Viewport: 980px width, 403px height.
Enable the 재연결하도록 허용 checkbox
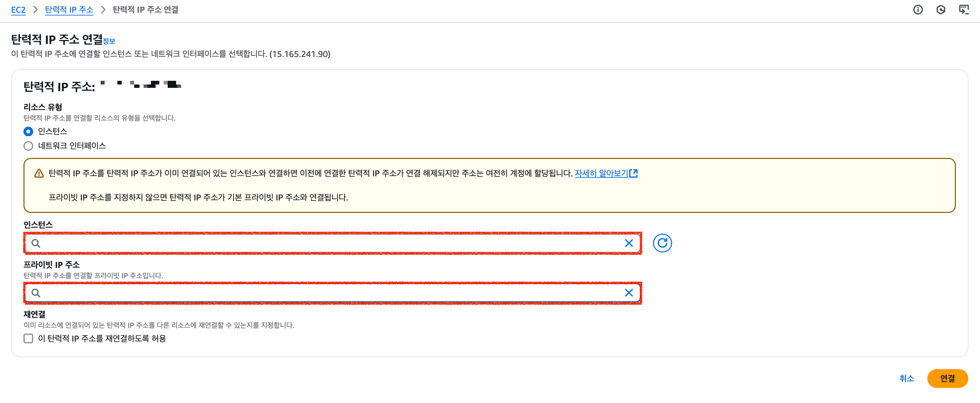pos(28,338)
